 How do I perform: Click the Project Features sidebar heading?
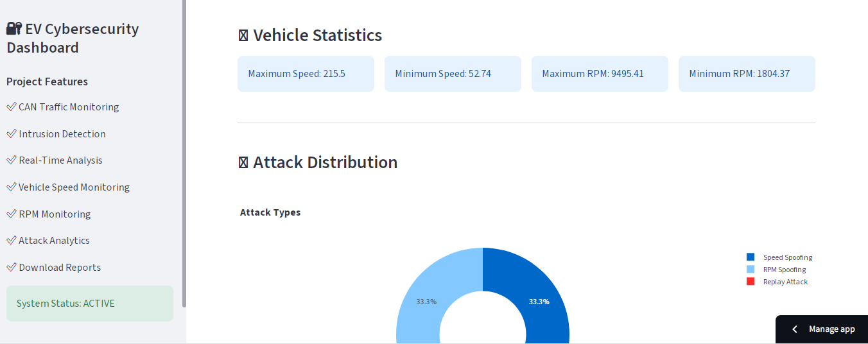click(x=47, y=82)
